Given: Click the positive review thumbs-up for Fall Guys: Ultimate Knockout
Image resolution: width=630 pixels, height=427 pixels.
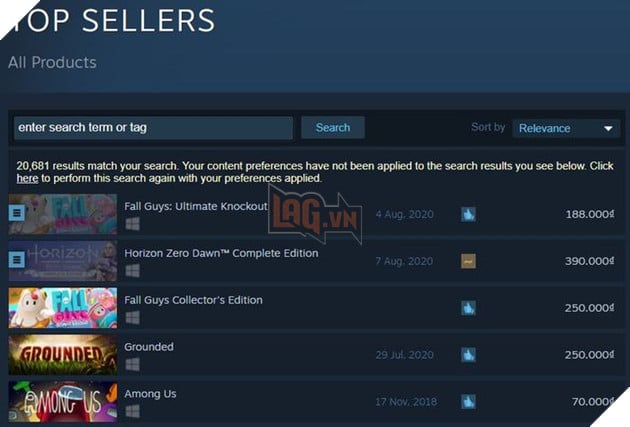Looking at the screenshot, I should [x=468, y=214].
